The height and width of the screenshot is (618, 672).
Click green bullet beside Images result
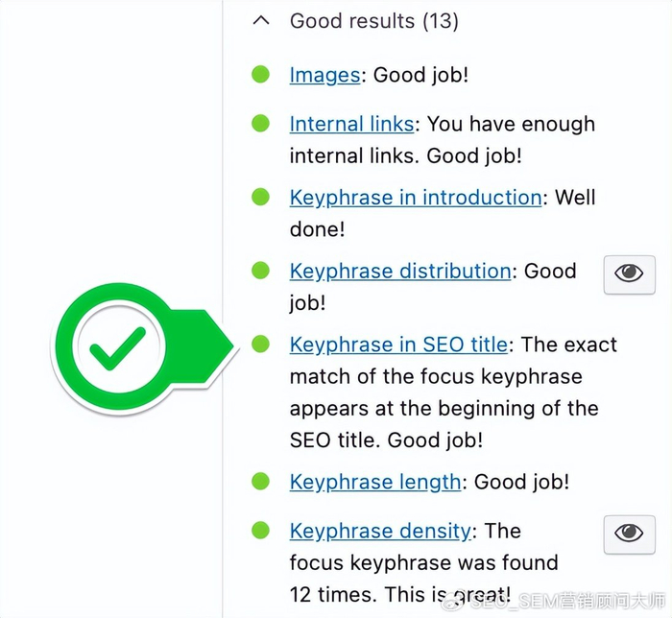point(260,75)
